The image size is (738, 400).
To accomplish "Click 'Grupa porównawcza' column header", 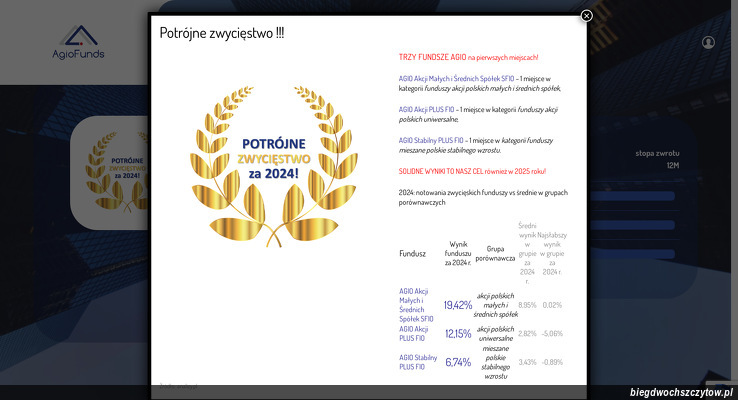I will (x=495, y=254).
